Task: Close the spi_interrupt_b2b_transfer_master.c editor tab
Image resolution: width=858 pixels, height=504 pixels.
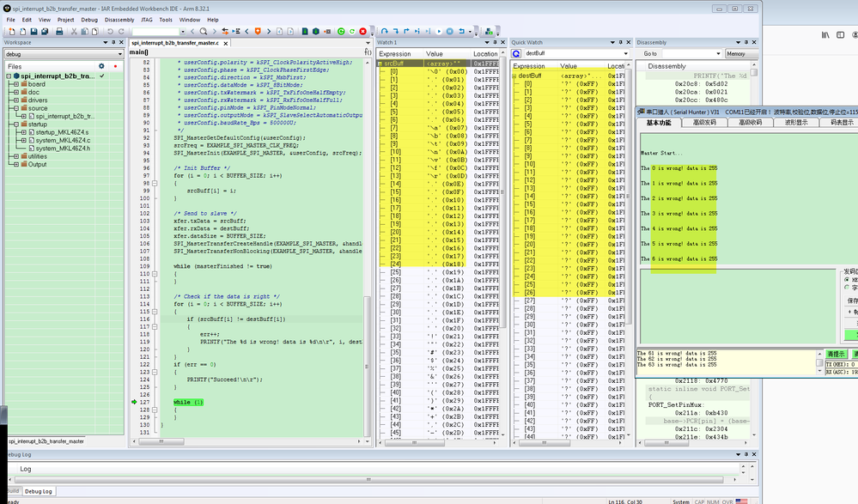Action: [x=226, y=43]
